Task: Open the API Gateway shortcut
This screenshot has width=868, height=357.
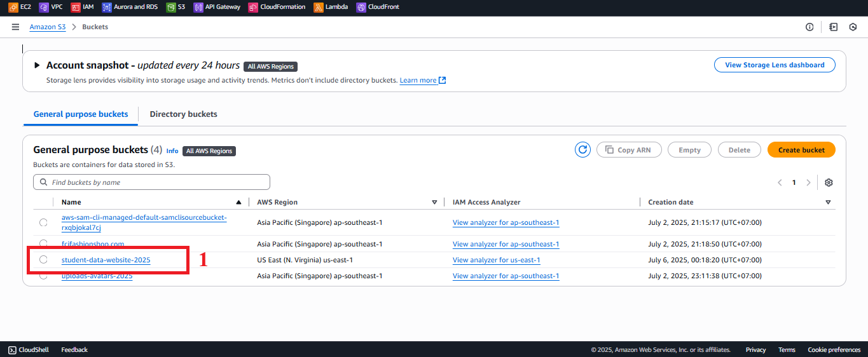Action: (217, 7)
